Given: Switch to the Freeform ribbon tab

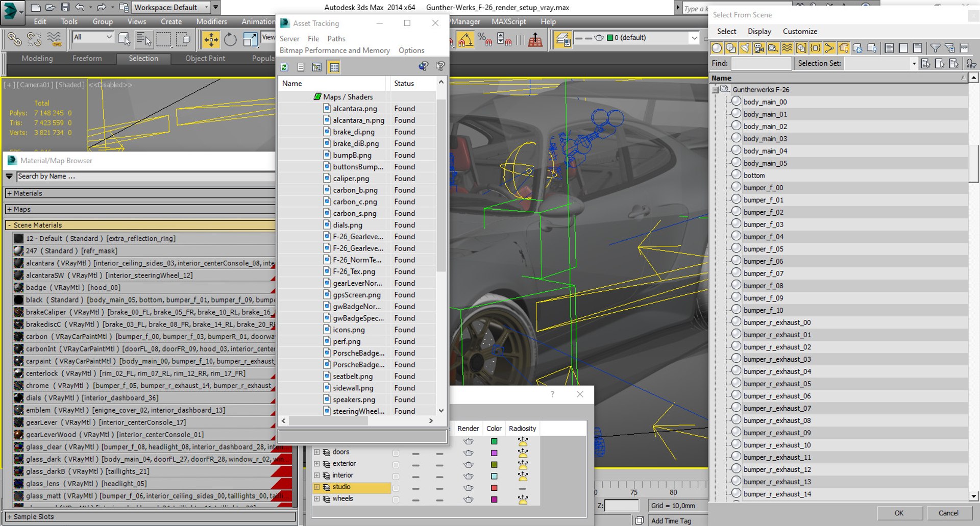Looking at the screenshot, I should point(87,59).
